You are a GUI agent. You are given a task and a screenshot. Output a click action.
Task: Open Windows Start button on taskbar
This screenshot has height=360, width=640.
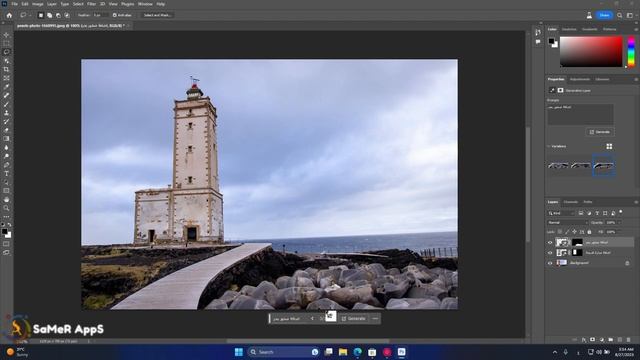[x=239, y=352]
